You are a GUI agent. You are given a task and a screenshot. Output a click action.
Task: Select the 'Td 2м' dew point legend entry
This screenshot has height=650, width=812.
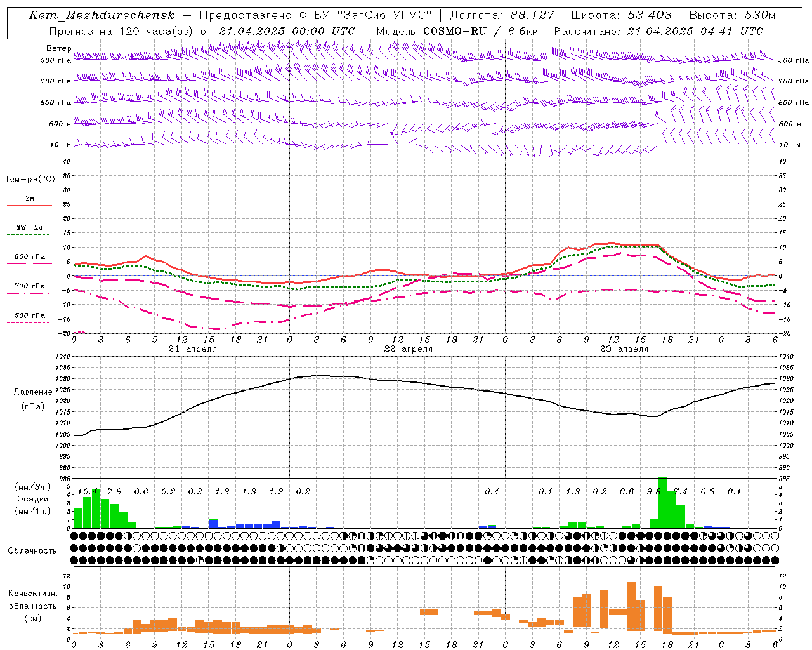(x=29, y=227)
